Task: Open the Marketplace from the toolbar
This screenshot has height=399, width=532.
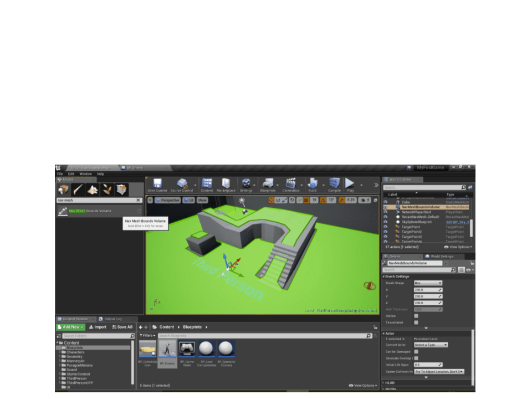Action: 226,183
